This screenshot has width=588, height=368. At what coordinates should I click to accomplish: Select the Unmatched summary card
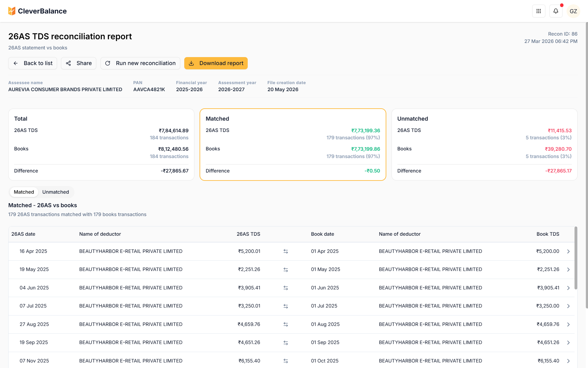[x=484, y=145]
